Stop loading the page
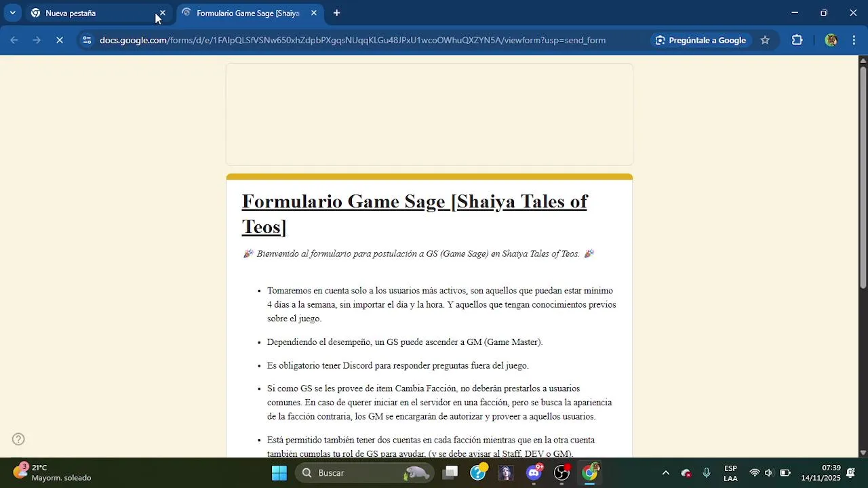The height and width of the screenshot is (488, 868). [60, 40]
